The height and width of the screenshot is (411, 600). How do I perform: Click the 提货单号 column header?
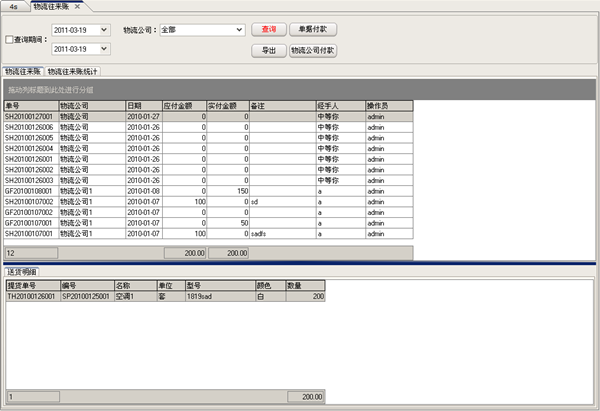(32, 286)
